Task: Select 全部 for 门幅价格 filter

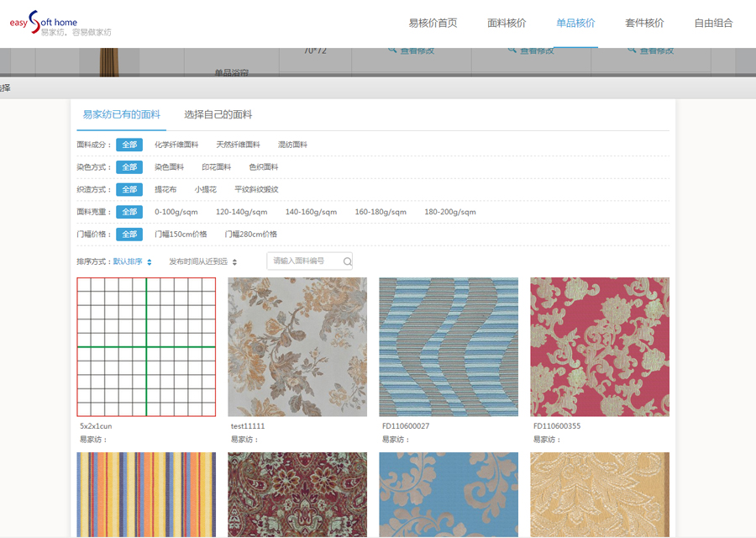Action: 129,235
